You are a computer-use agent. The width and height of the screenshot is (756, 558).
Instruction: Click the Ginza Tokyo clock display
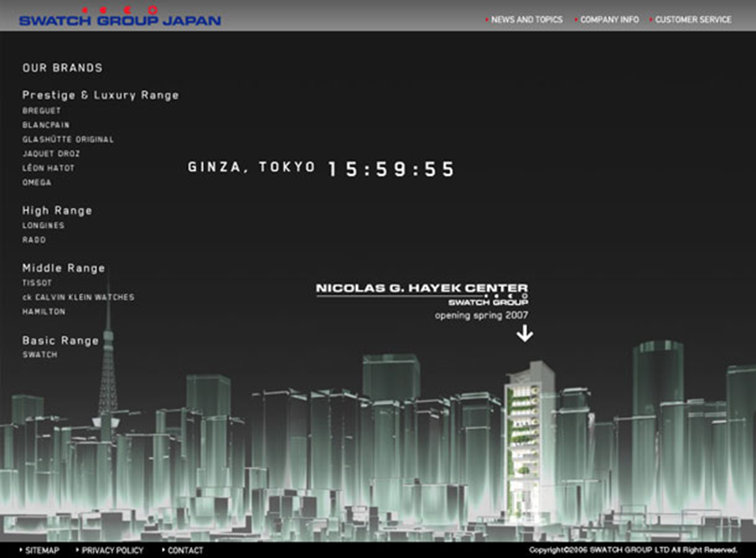pyautogui.click(x=321, y=169)
